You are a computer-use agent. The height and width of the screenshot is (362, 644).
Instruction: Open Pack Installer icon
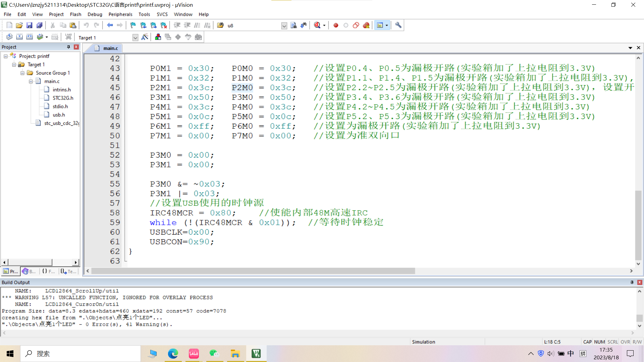(198, 37)
